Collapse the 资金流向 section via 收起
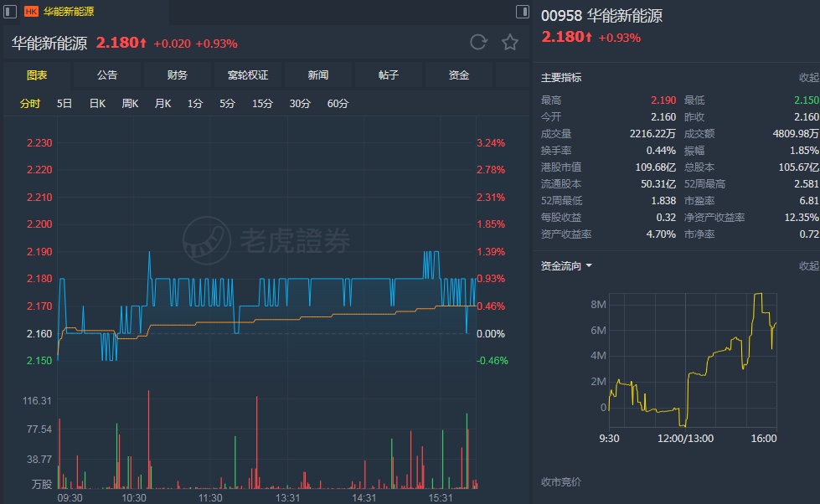The height and width of the screenshot is (504, 820). tap(808, 265)
